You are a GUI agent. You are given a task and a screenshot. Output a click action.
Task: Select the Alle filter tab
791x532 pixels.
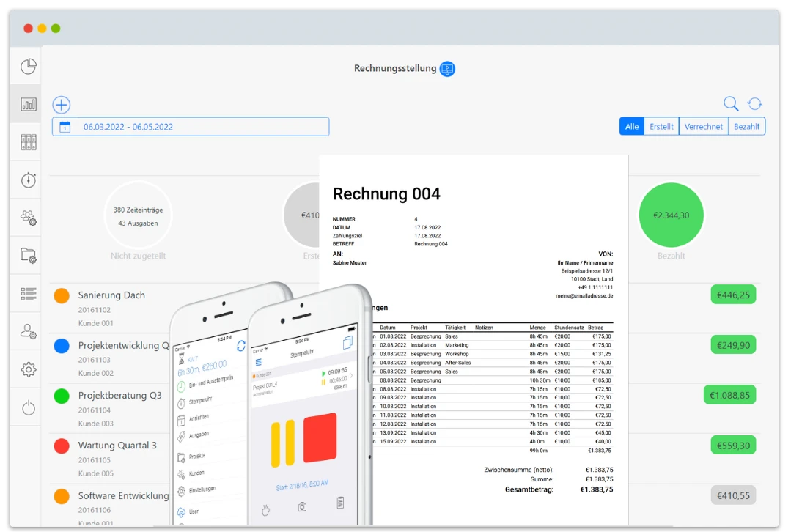(631, 127)
